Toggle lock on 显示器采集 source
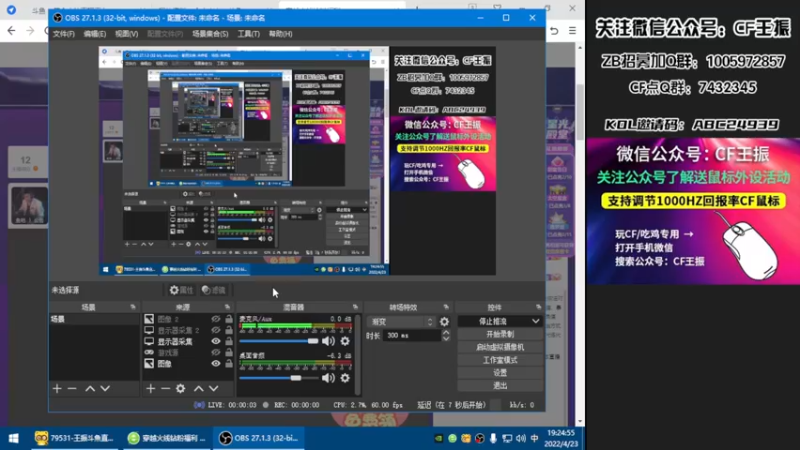The image size is (800, 450). tap(229, 341)
